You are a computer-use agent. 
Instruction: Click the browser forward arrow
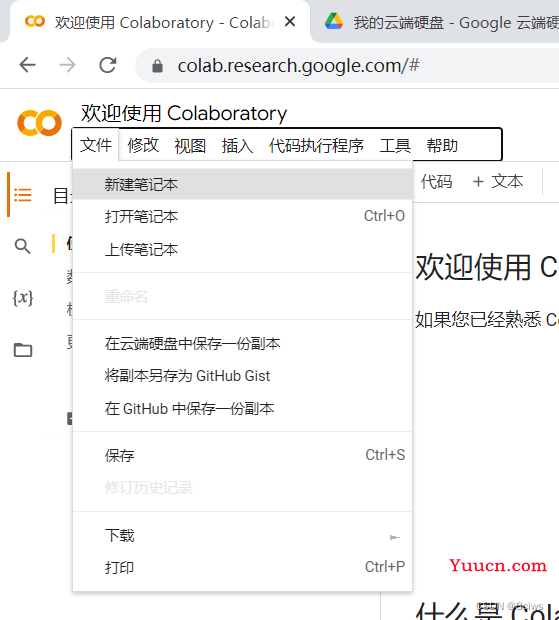(x=68, y=65)
